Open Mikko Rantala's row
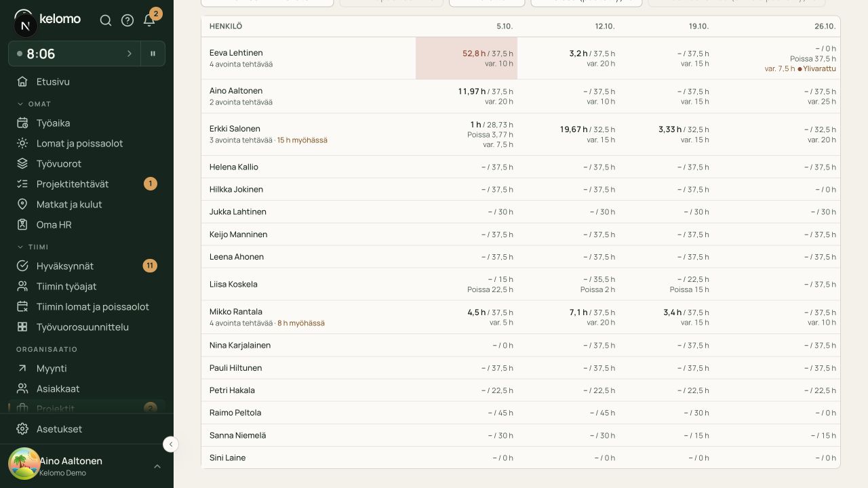The height and width of the screenshot is (488, 868). pyautogui.click(x=521, y=317)
